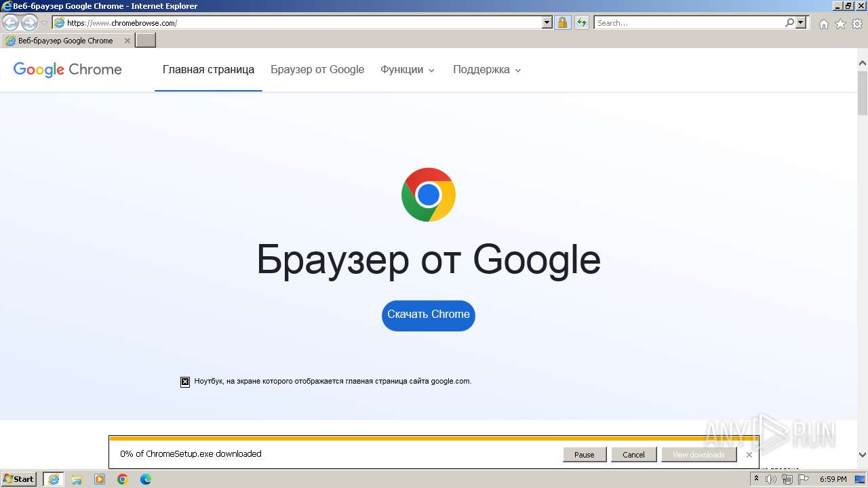Open the IE Home icon
This screenshot has width=868, height=488.
coord(823,24)
